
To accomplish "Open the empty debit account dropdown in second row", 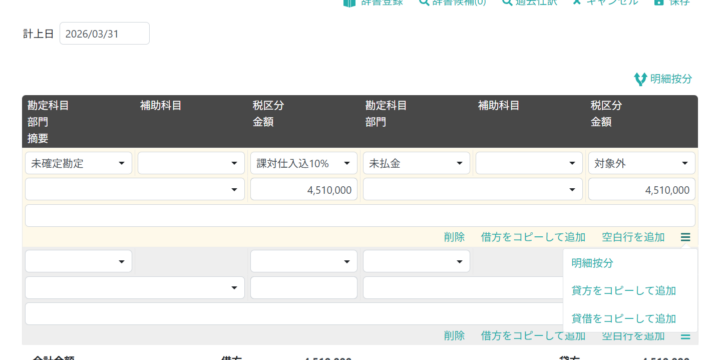I will point(79,261).
